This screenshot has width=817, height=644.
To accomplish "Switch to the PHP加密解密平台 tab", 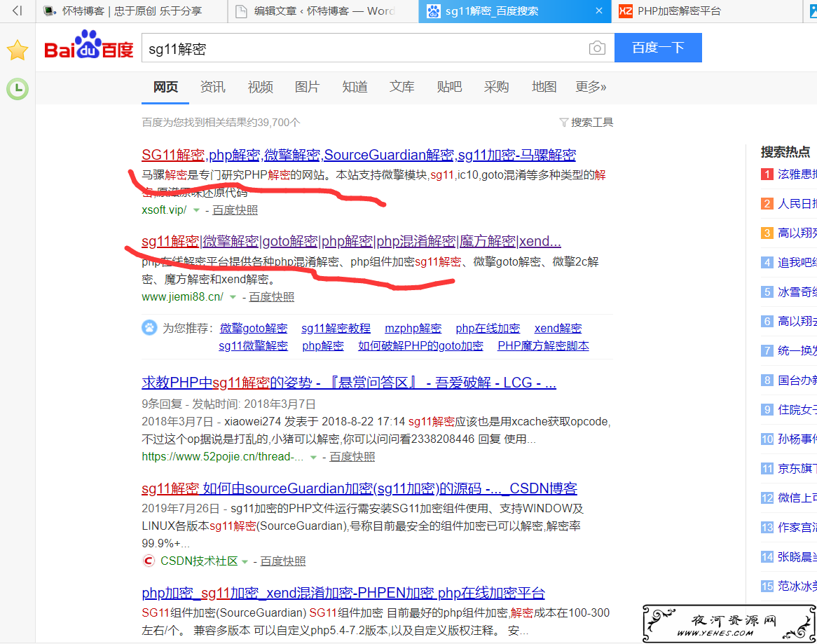I will 706,11.
